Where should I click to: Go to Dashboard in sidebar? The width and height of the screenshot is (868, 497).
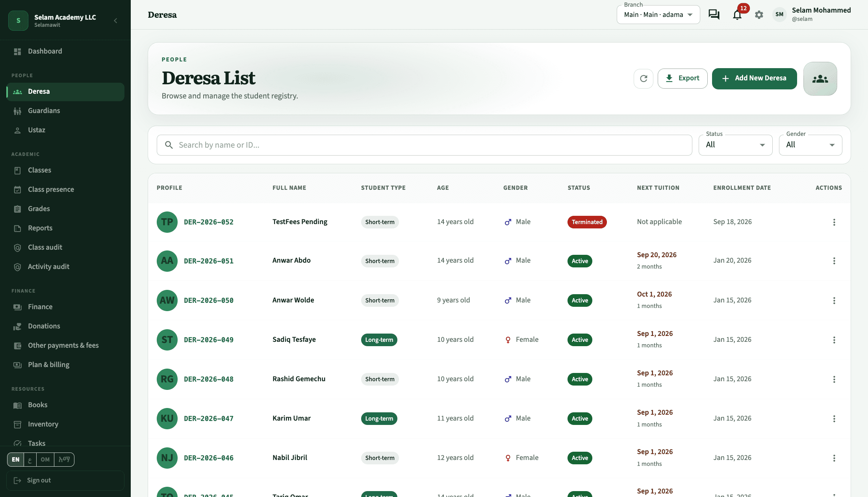[65, 51]
